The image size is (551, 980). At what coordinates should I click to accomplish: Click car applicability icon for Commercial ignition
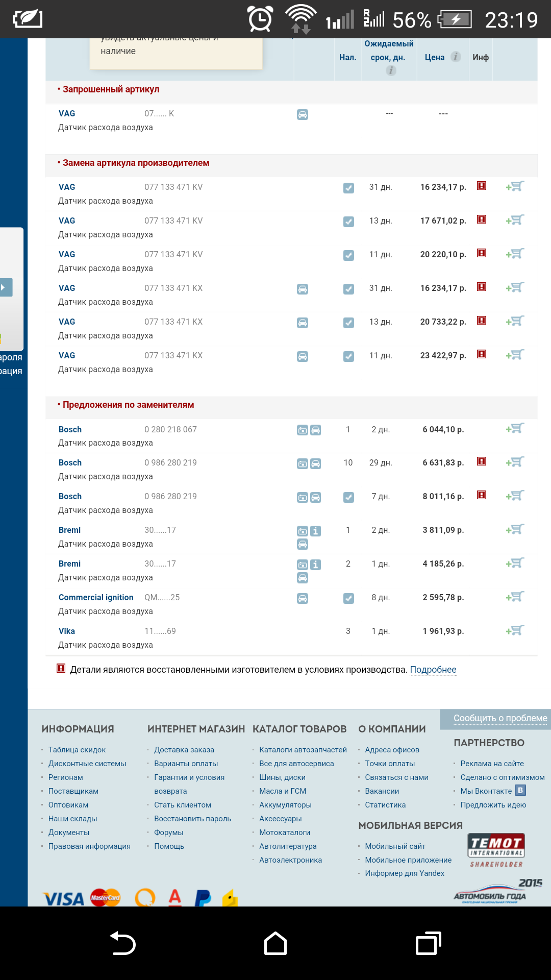303,598
